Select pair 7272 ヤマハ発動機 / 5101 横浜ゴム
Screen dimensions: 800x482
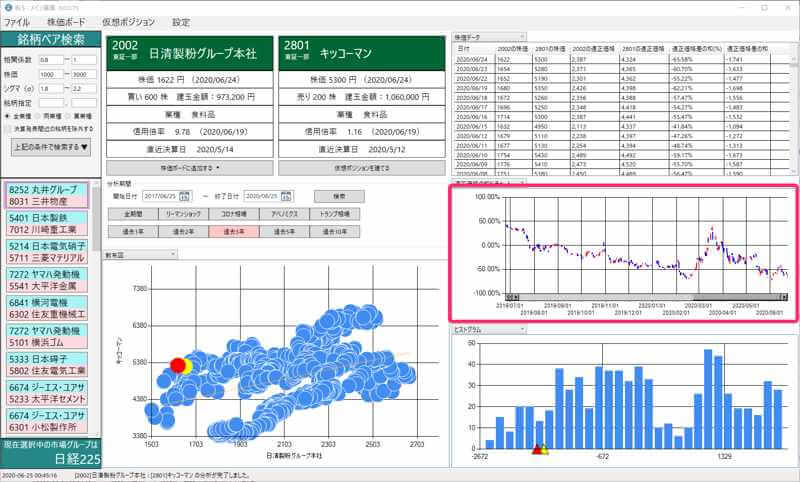(47, 337)
